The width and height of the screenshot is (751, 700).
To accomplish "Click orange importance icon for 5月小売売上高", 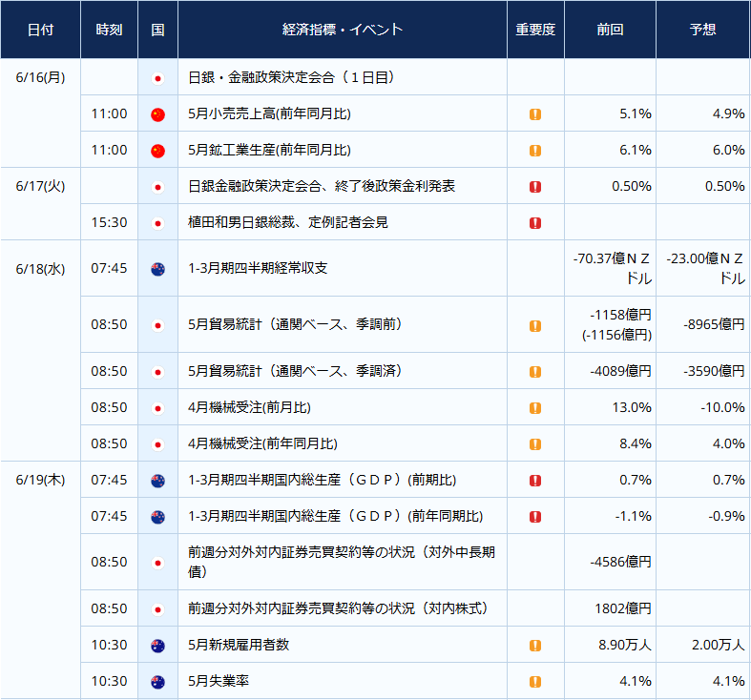I will point(535,114).
